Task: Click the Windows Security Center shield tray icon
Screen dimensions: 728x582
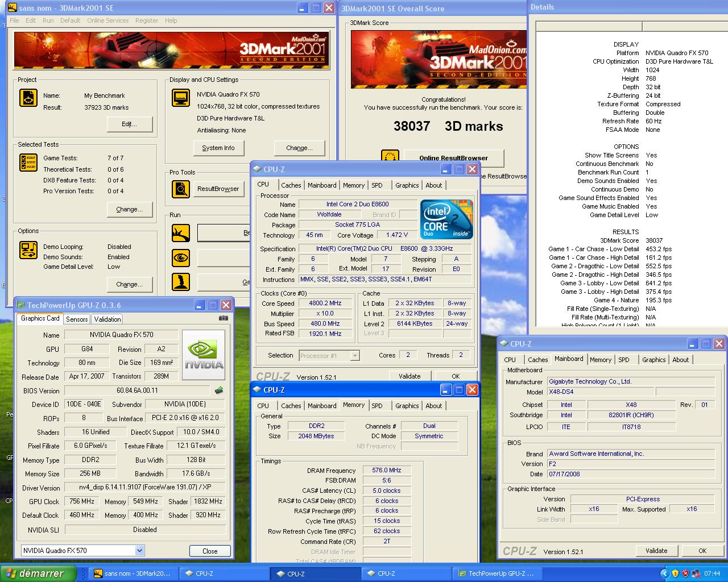Action: (x=675, y=573)
